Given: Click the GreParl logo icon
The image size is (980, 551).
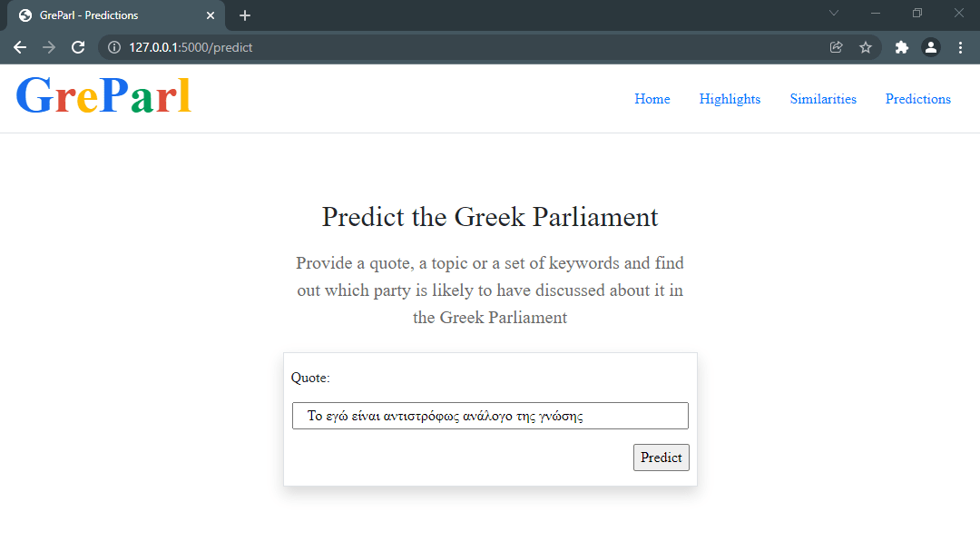Looking at the screenshot, I should pos(103,96).
